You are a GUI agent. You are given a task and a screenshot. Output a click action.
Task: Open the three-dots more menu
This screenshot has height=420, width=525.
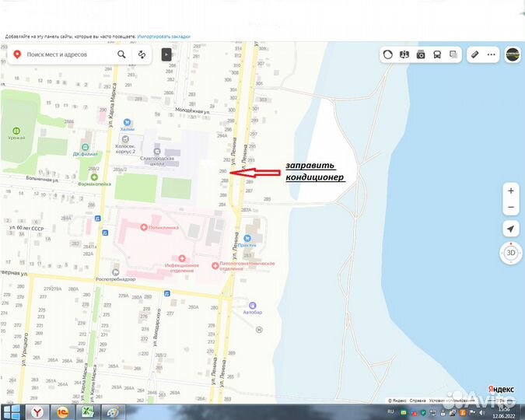[x=492, y=54]
